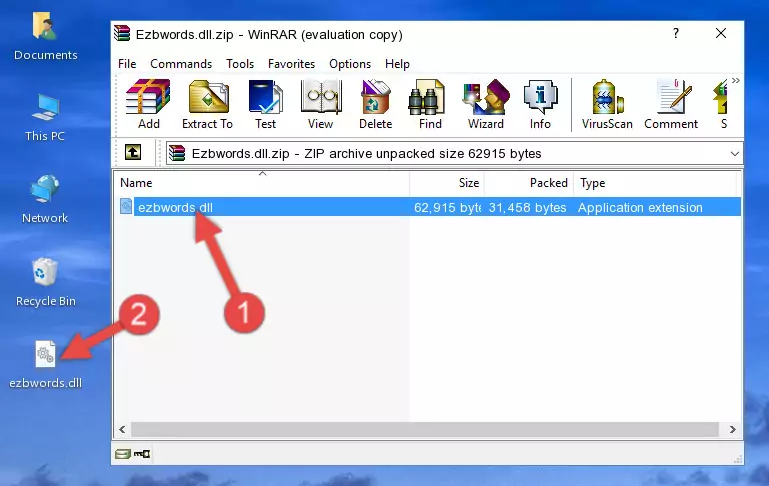
Task: Sort by the Name column header
Action: tap(262, 182)
